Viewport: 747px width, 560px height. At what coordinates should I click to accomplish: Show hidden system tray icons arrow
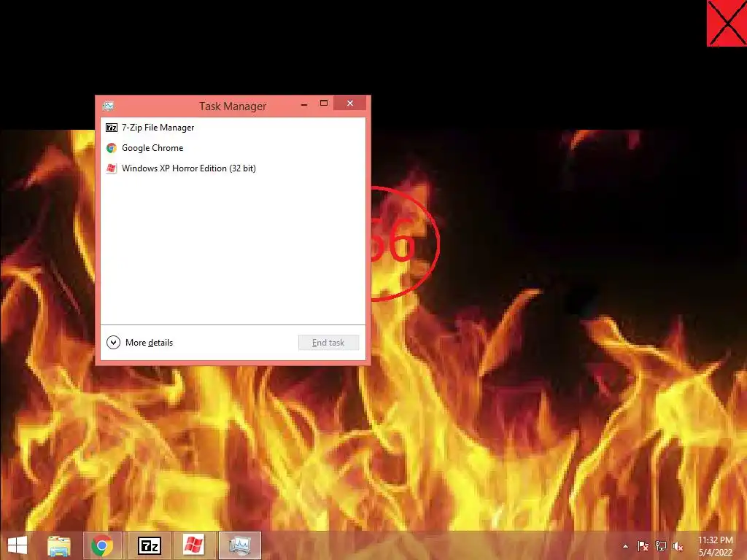625,546
